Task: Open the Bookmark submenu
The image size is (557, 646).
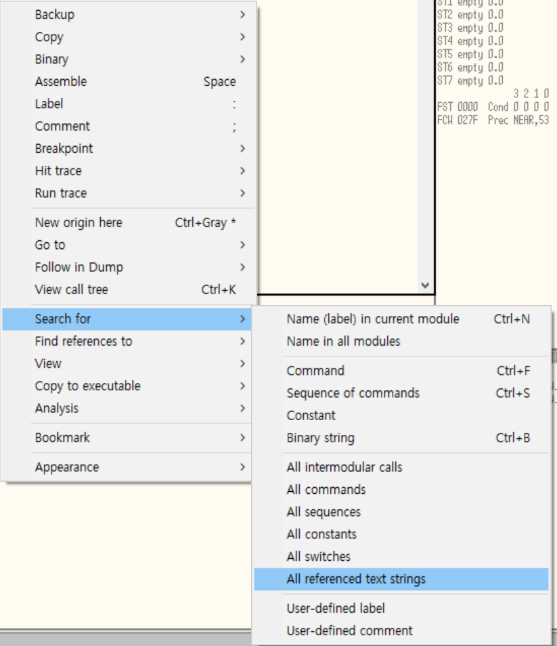Action: pos(127,438)
